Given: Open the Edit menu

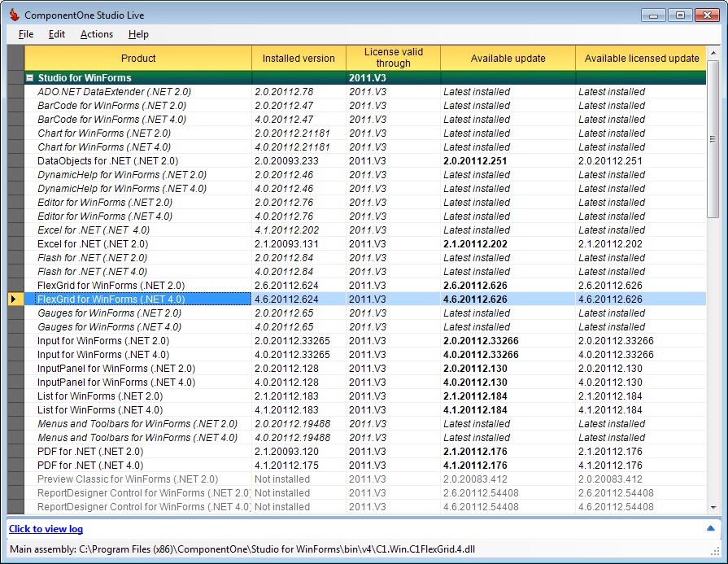Looking at the screenshot, I should point(57,34).
